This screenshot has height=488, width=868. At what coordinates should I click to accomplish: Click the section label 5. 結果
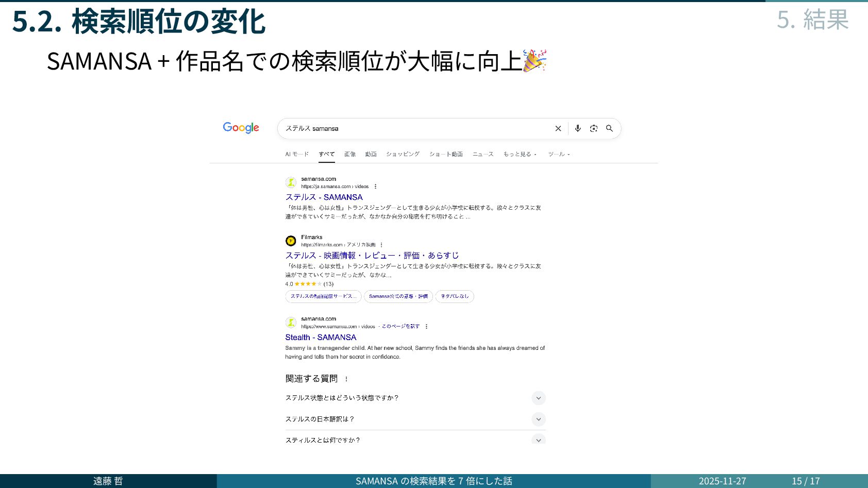point(813,20)
